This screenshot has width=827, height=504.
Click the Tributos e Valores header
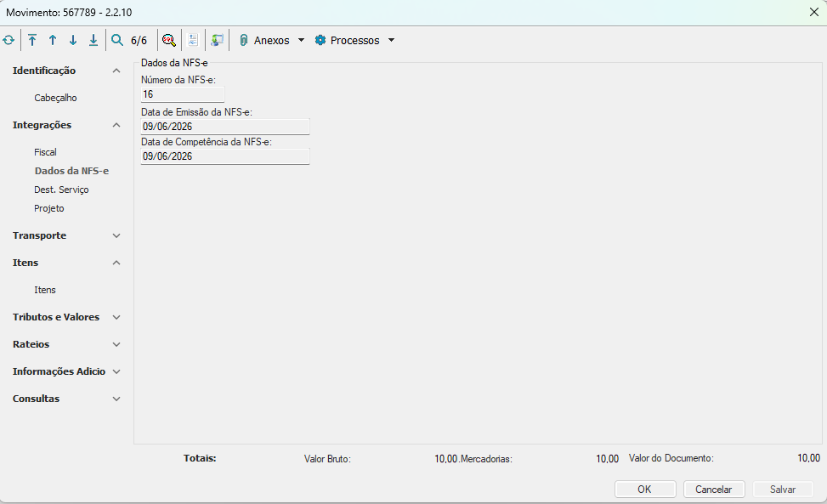click(56, 317)
